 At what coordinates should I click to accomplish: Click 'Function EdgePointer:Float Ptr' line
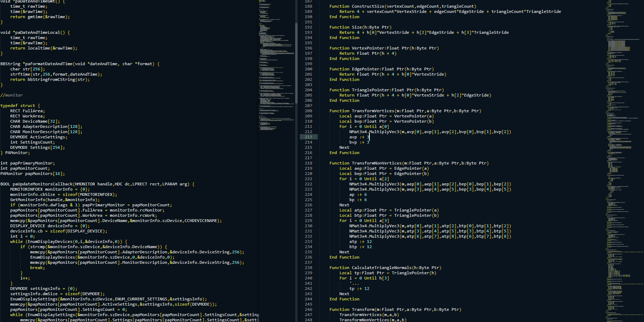(x=382, y=69)
